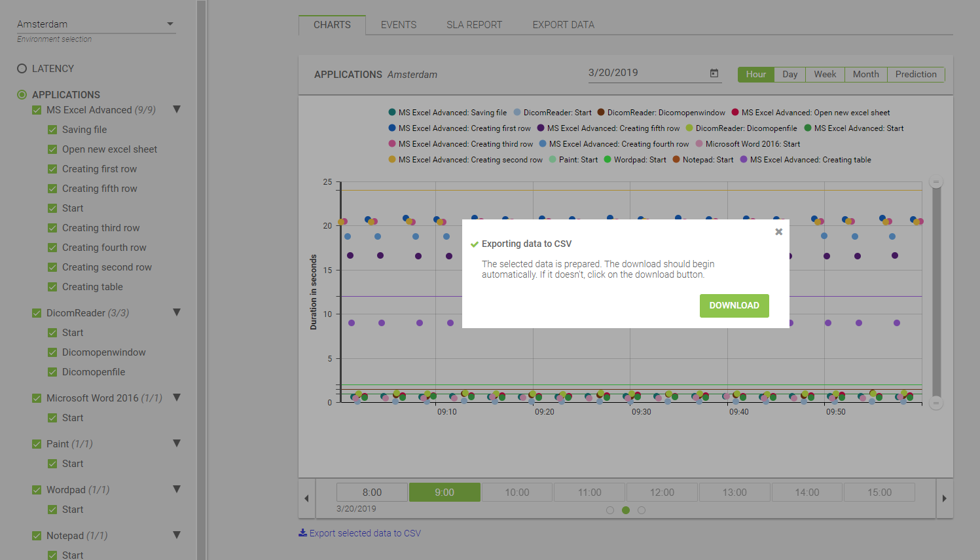Select the 15:00 hour slot

coord(880,493)
